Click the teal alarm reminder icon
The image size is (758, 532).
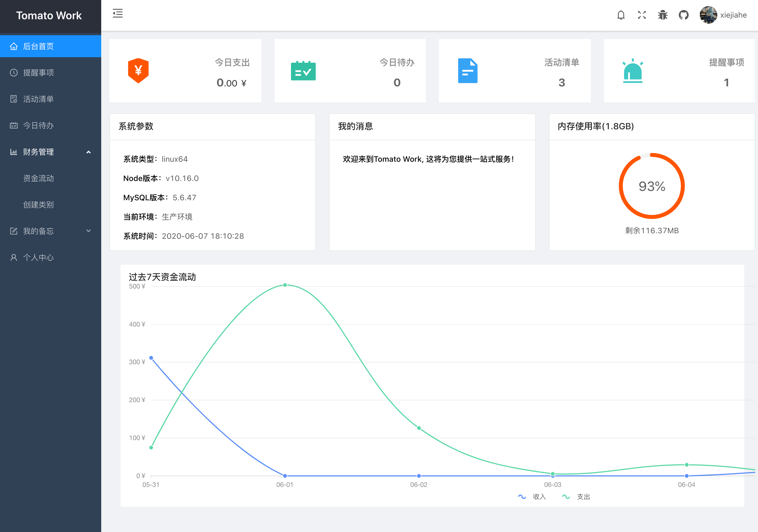coord(632,71)
